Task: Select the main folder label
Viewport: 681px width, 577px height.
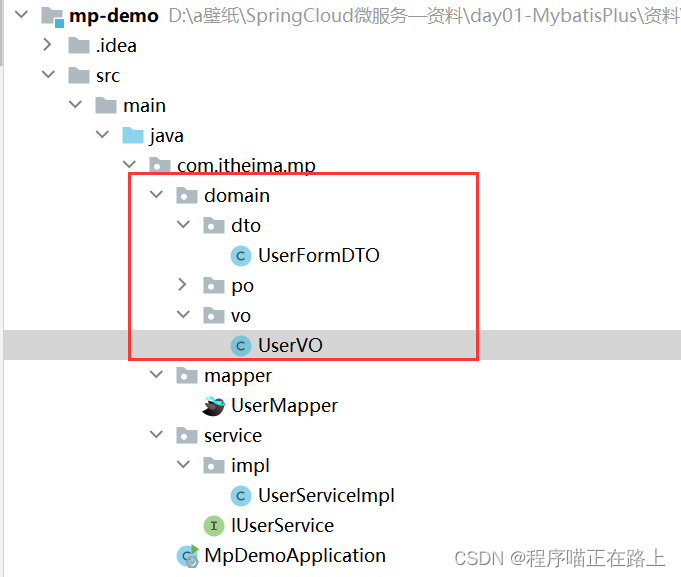Action: [144, 106]
